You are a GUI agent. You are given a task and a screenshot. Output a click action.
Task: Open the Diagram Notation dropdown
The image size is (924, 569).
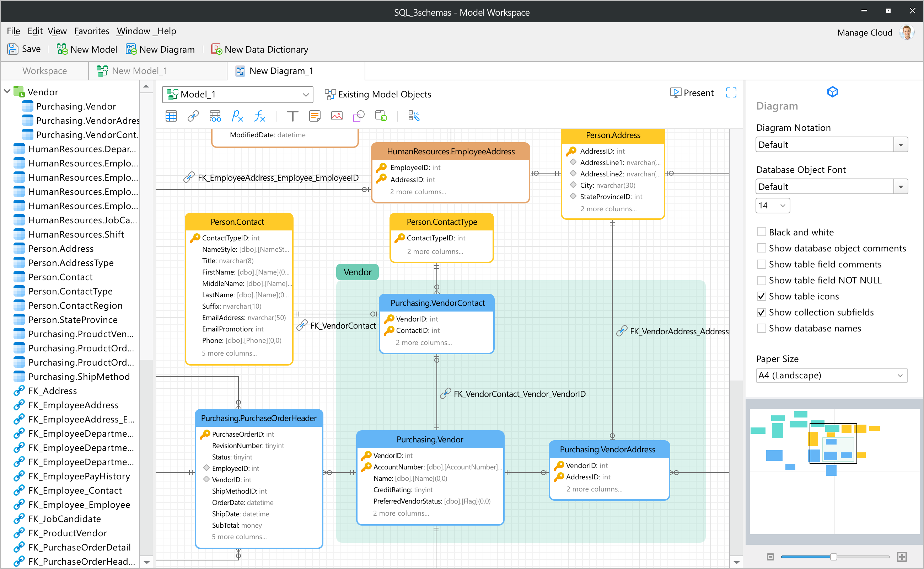click(832, 144)
